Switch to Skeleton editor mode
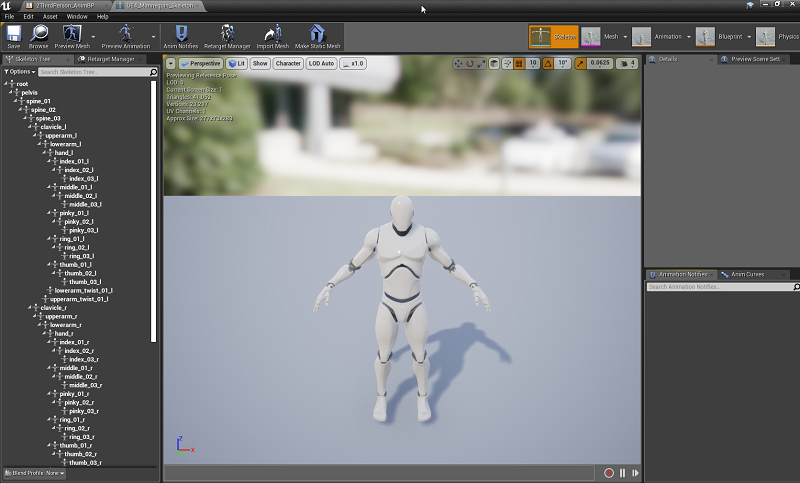This screenshot has width=800, height=483. (554, 37)
